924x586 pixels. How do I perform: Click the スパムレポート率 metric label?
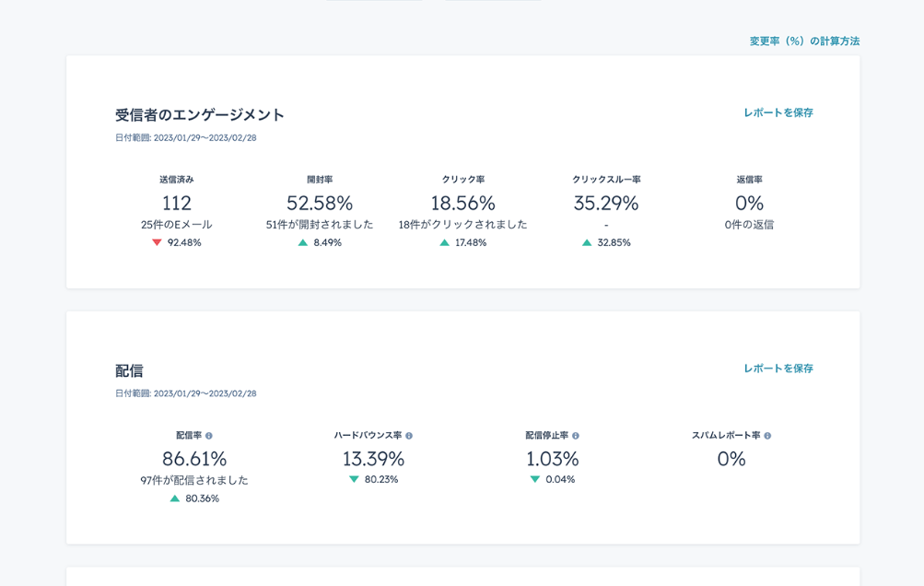click(726, 436)
